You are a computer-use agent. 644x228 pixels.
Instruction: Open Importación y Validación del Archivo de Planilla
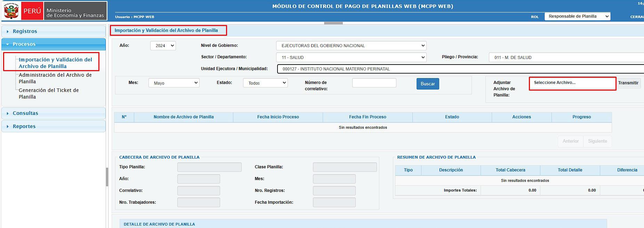click(x=55, y=63)
